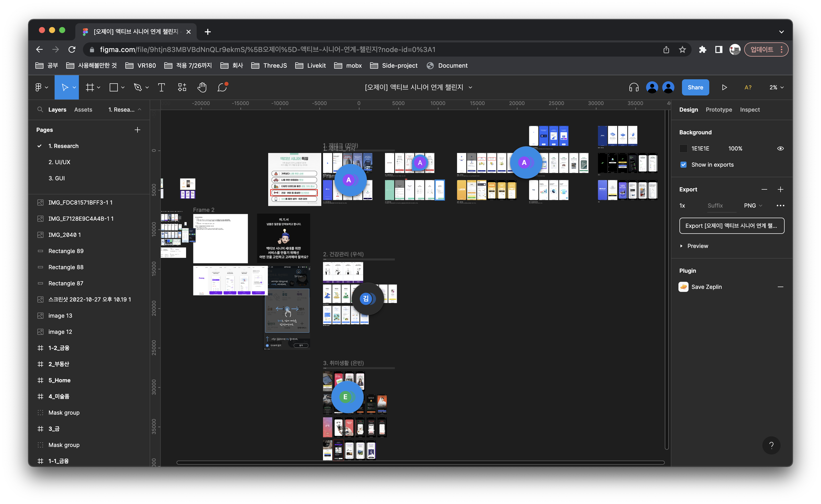Viewport: 821px width, 504px height.
Task: Click the background color swatch 1E1E1E
Action: pos(683,149)
